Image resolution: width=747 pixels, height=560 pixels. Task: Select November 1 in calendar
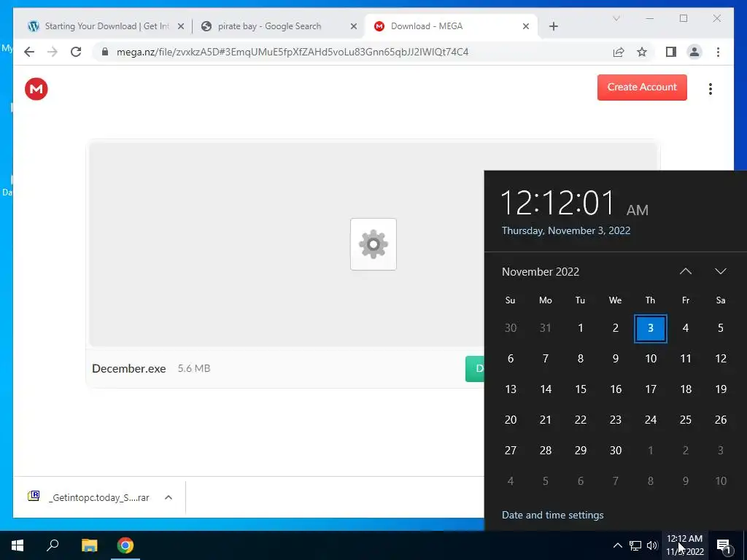pos(580,328)
